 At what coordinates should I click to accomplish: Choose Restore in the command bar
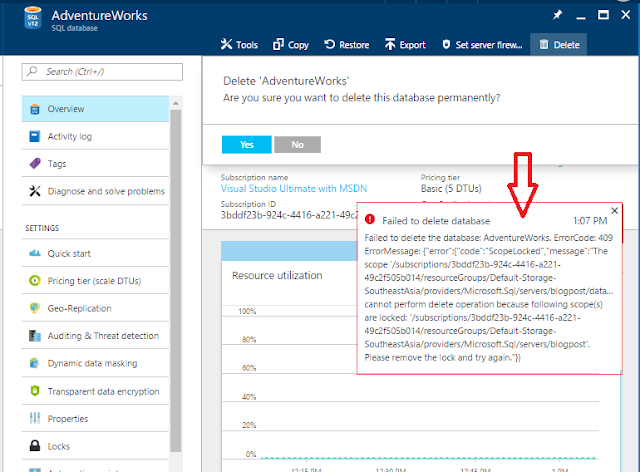347,45
